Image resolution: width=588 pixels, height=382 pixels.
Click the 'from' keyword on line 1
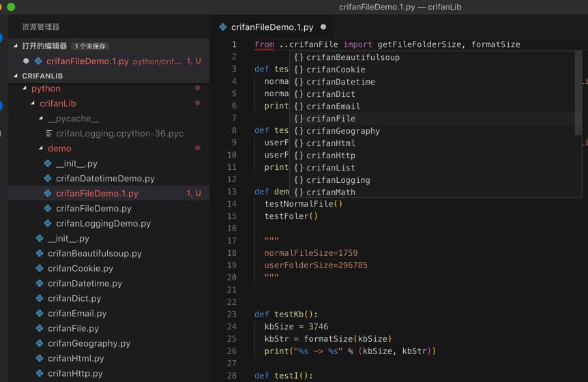pos(265,44)
